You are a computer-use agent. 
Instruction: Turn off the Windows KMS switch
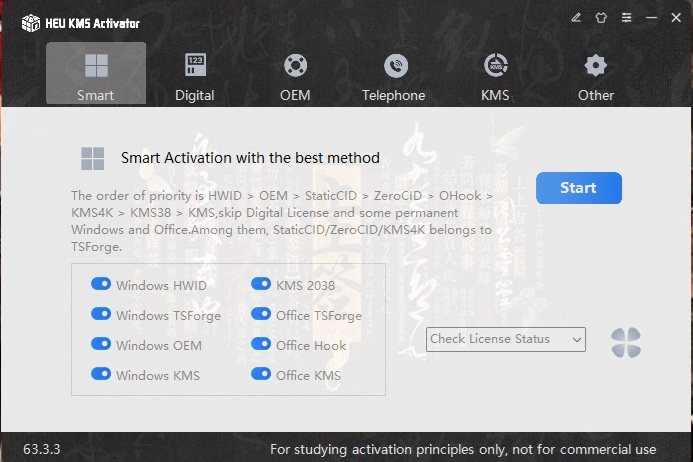[101, 374]
